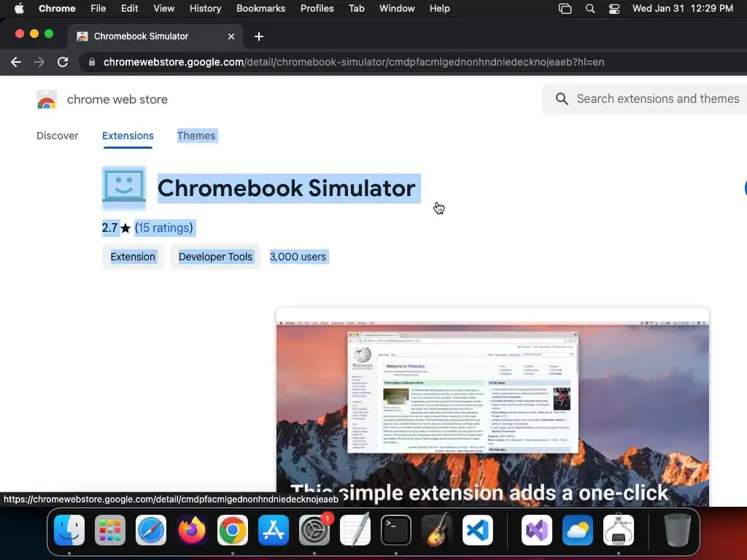Screen dimensions: 747x560
Task: Click the 3,000 users text
Action: coord(298,257)
